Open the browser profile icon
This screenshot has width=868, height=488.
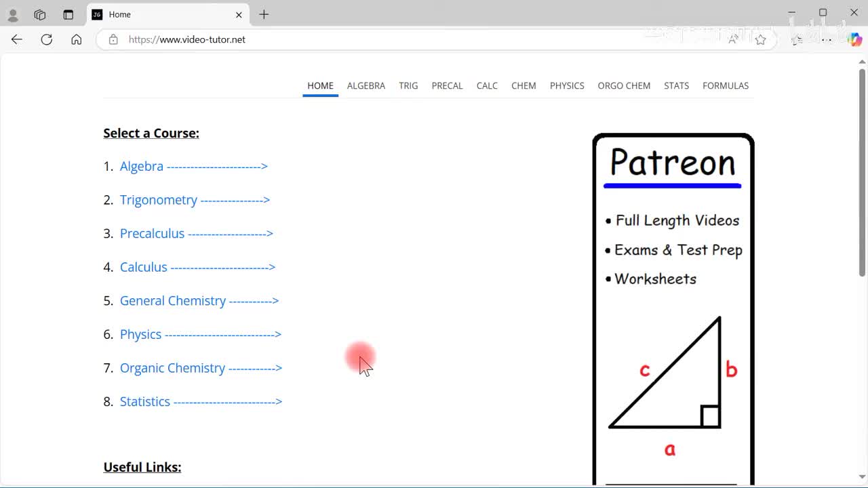coord(13,14)
